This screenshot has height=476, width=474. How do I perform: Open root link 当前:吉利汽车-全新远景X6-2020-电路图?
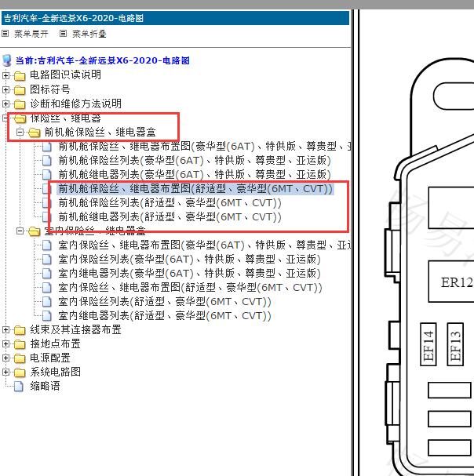pyautogui.click(x=103, y=60)
